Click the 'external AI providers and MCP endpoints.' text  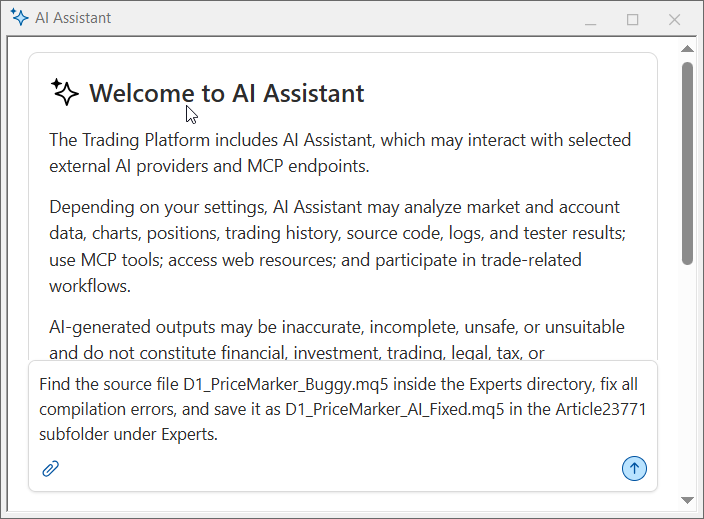(209, 166)
